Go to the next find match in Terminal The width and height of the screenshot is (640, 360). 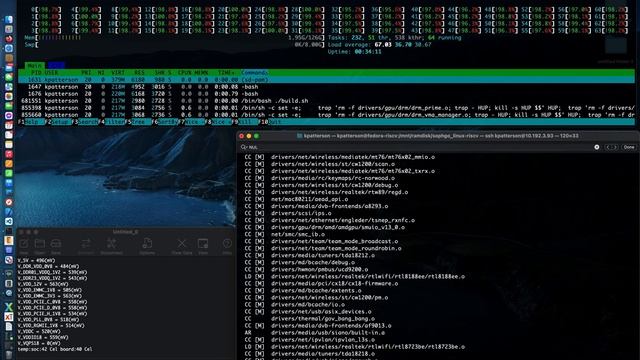point(615,147)
